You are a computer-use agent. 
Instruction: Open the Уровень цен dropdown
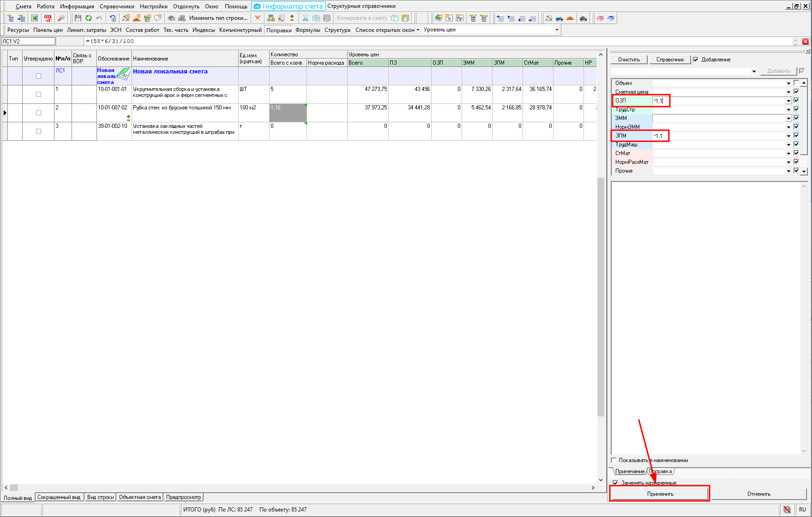557,30
